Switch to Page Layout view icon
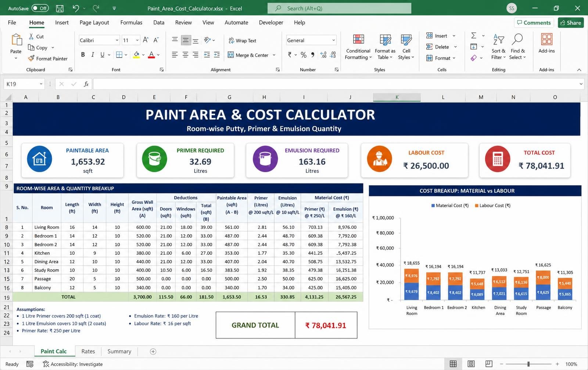The image size is (588, 370). point(471,364)
